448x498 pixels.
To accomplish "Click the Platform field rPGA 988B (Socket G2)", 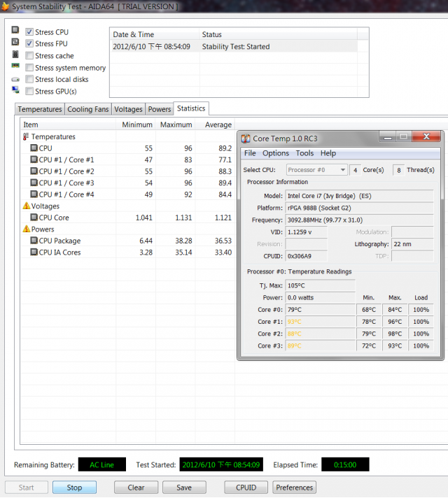I will (359, 208).
